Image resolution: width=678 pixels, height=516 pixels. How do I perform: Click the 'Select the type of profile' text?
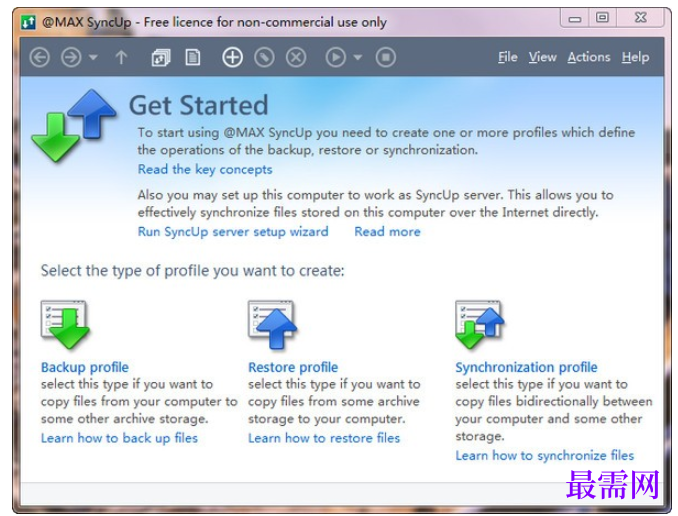point(192,271)
